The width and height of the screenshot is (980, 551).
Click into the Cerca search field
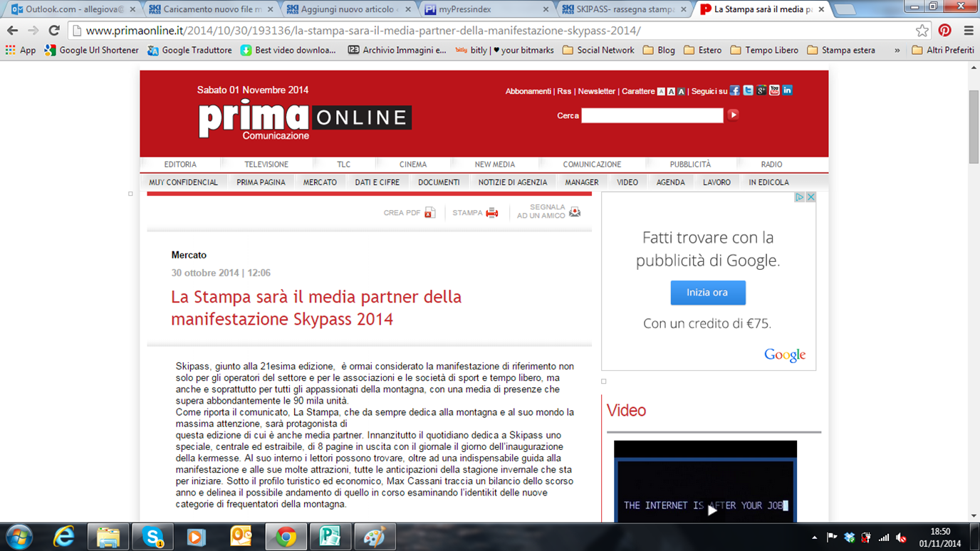652,115
